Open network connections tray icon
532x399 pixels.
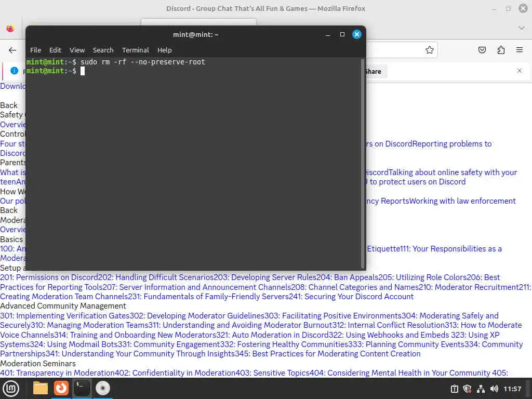481,389
